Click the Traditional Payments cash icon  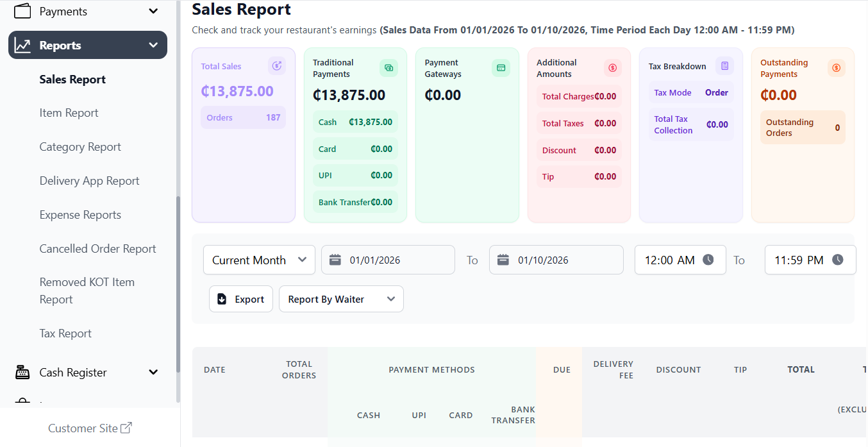[388, 67]
